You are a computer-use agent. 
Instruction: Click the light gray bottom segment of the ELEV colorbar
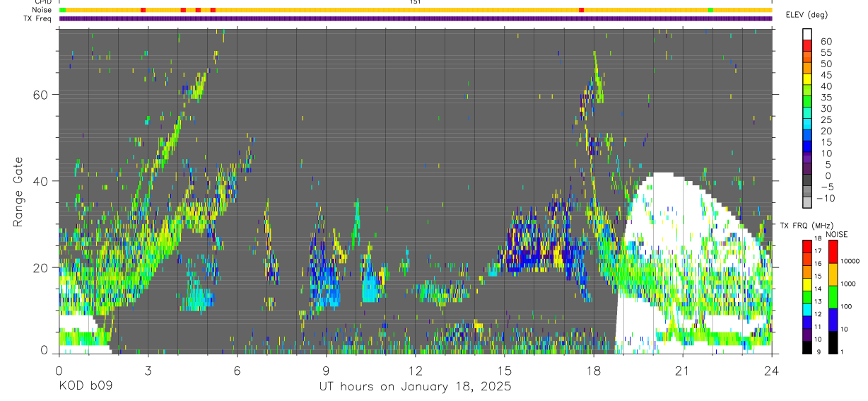(807, 203)
